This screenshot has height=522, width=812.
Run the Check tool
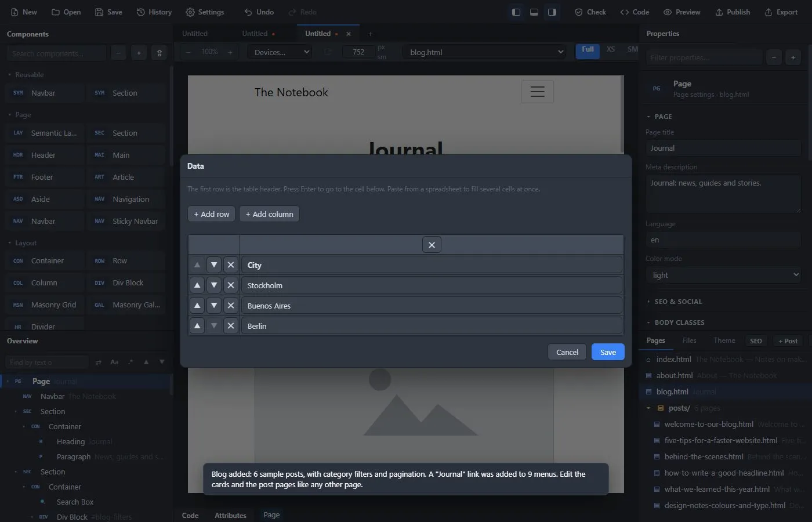590,12
